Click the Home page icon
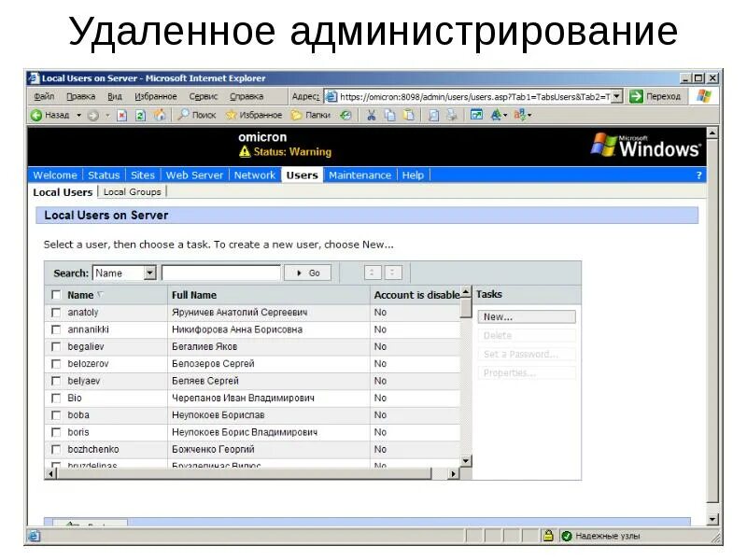The width and height of the screenshot is (747, 560). click(160, 115)
